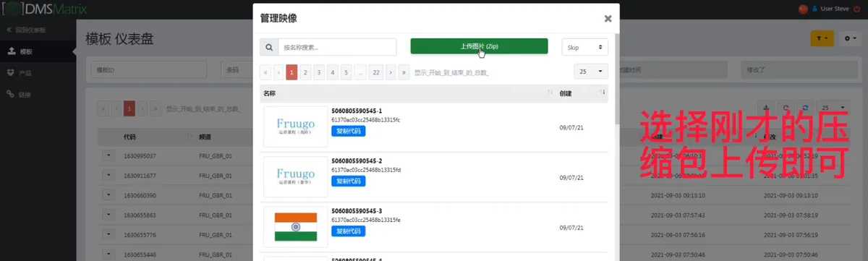The image size is (868, 261).
Task: Click first-page double arrow in modal pagination
Action: pyautogui.click(x=265, y=72)
